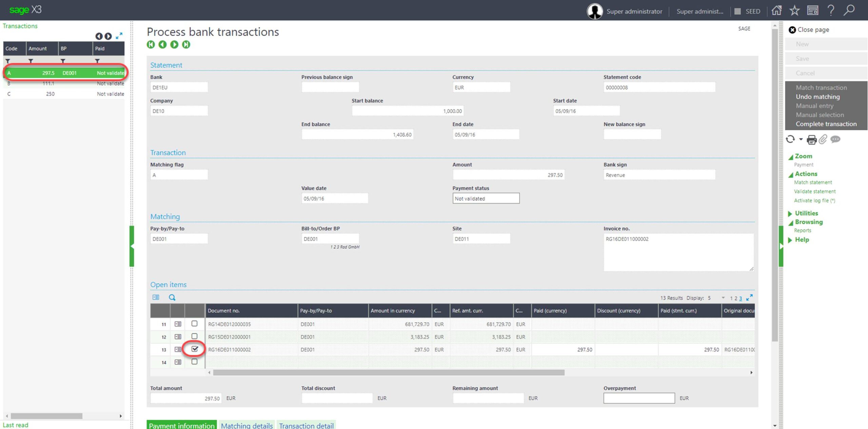The width and height of the screenshot is (868, 429).
Task: Click the paperclip attachment icon
Action: (x=823, y=139)
